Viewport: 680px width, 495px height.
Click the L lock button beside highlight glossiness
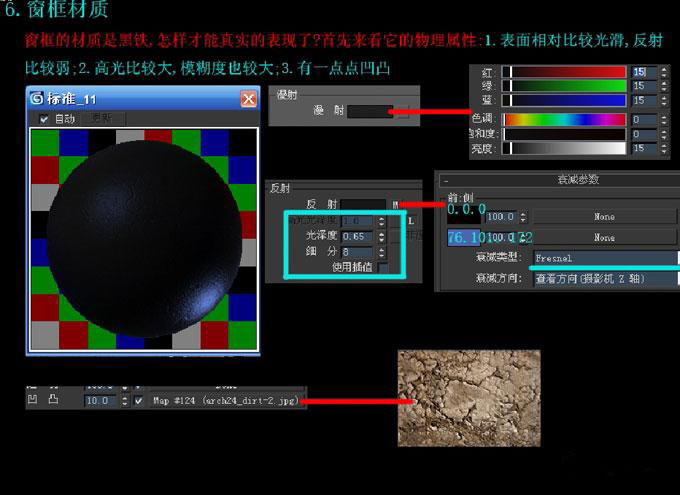pos(411,221)
